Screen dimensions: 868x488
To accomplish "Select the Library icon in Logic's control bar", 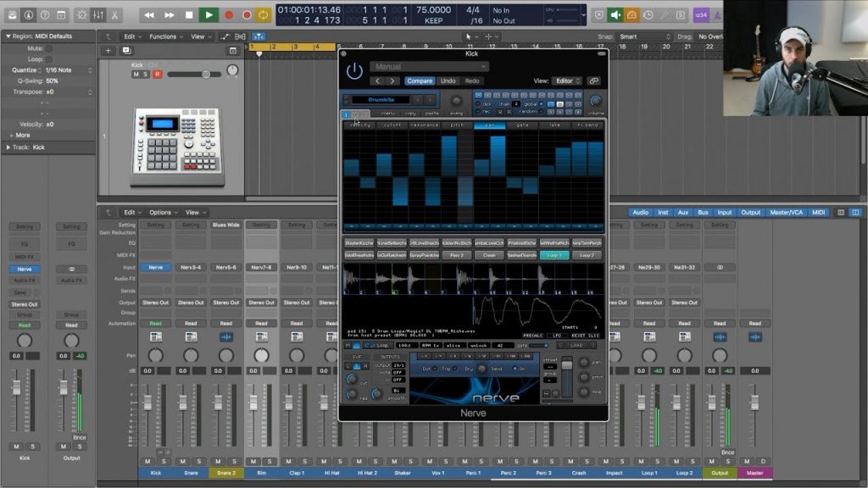I will (x=13, y=14).
